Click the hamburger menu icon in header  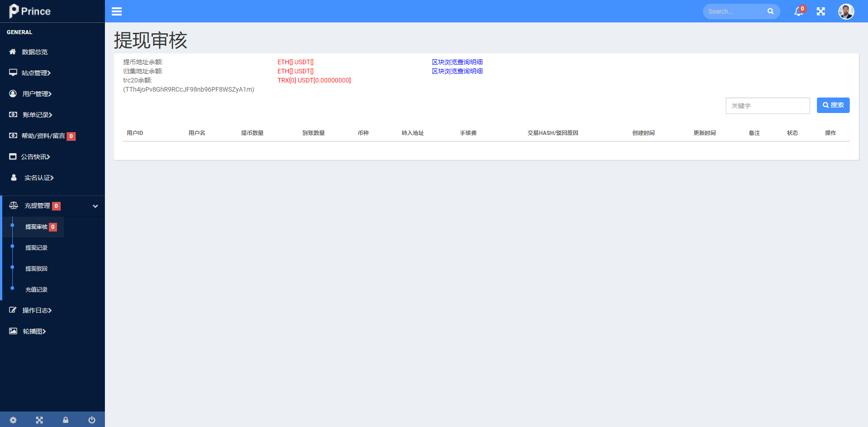pyautogui.click(x=117, y=11)
